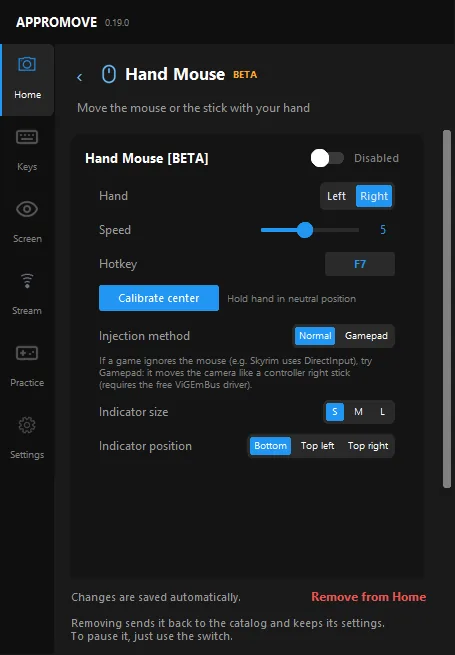Click the Practice label in sidebar
Viewport: 455px width, 655px height.
pyautogui.click(x=27, y=383)
